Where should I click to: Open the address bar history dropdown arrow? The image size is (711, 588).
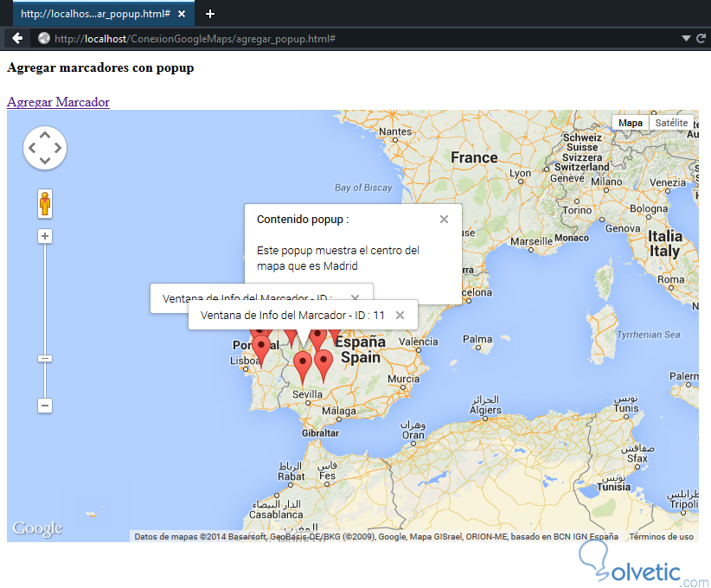[x=686, y=39]
